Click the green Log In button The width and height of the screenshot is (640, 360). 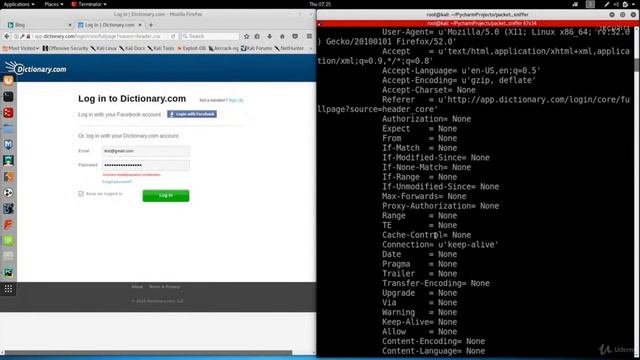pos(166,196)
